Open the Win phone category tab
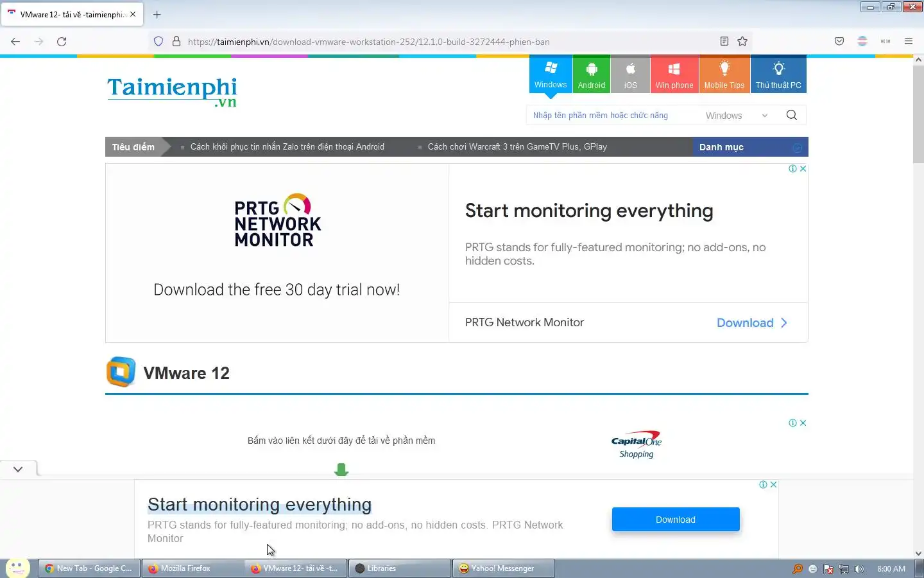The height and width of the screenshot is (578, 924). (674, 75)
